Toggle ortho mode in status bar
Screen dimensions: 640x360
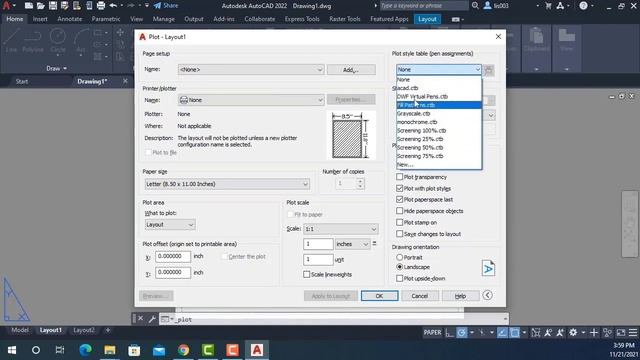click(x=449, y=333)
